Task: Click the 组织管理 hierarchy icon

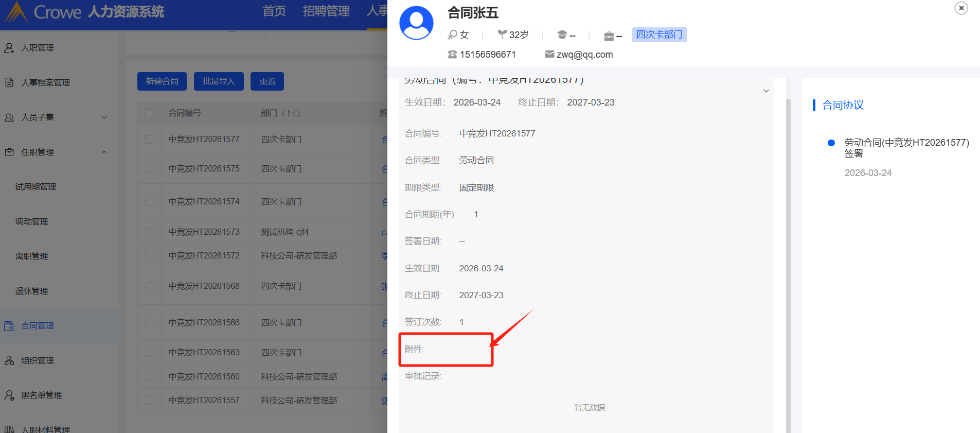Action: (9, 360)
